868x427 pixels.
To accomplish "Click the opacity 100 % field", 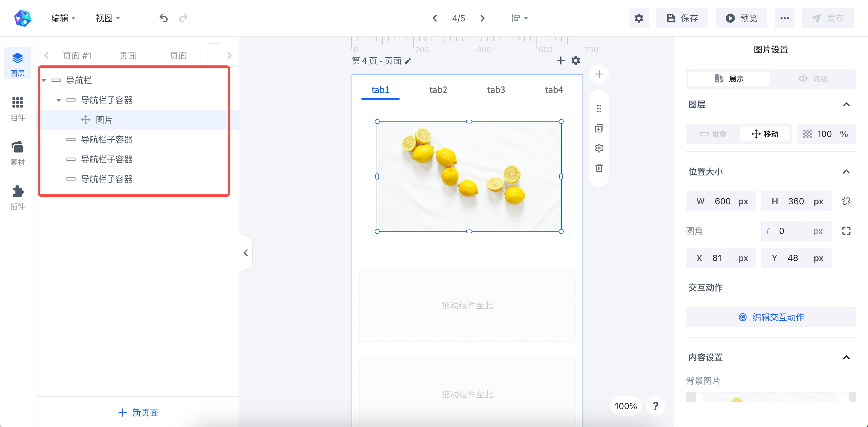I will coord(826,134).
